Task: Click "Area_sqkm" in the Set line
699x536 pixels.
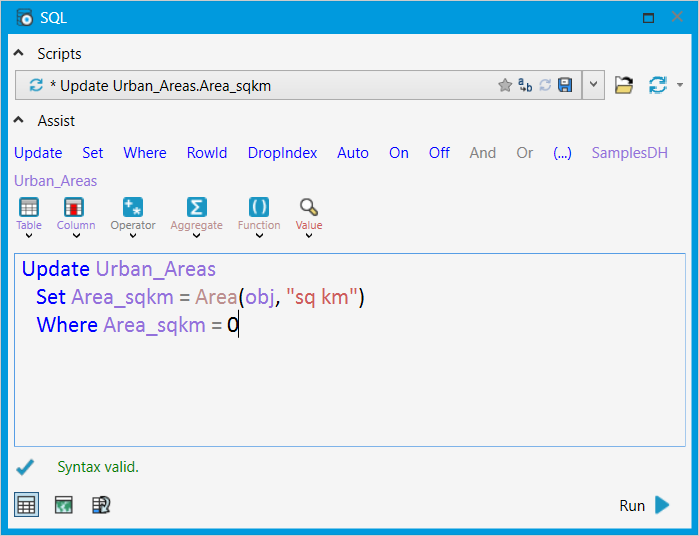Action: 122,297
